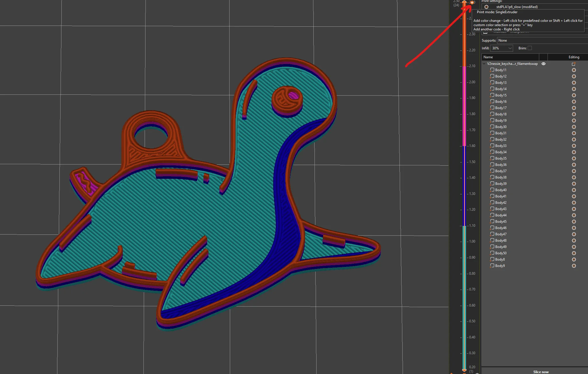
Task: Click the Body42 part icon
Action: point(492,203)
